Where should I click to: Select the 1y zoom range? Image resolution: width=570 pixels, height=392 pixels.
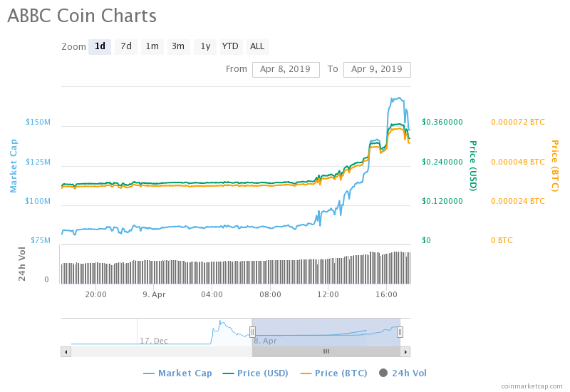coord(204,46)
